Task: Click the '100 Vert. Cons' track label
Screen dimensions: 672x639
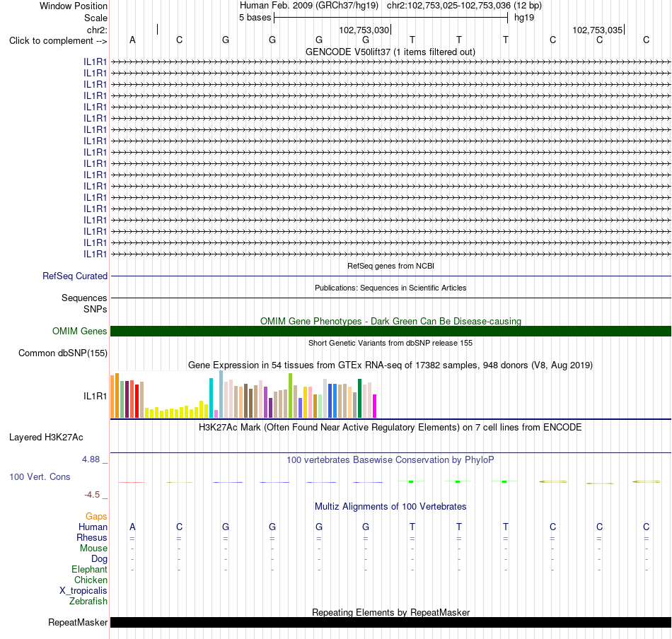Action: [x=40, y=476]
